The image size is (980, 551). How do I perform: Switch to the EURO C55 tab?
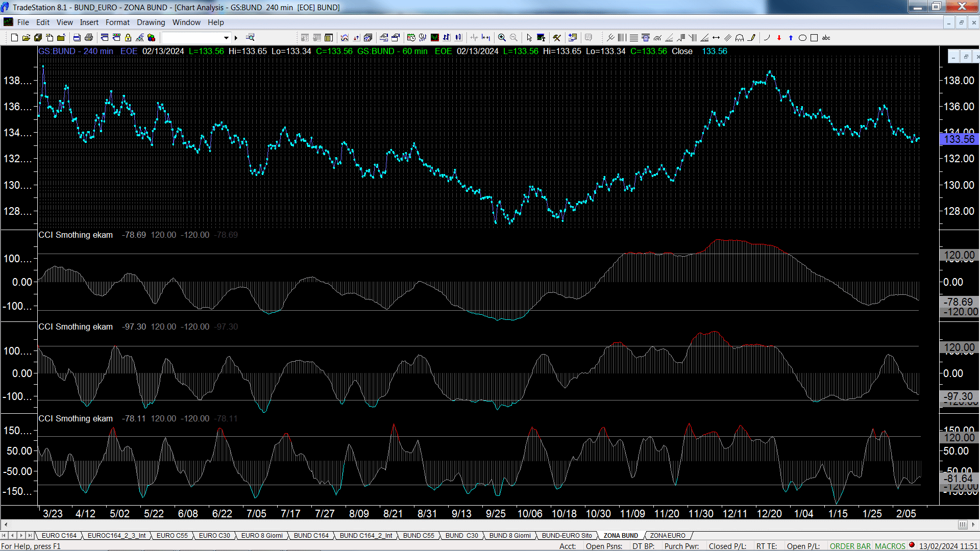172,536
